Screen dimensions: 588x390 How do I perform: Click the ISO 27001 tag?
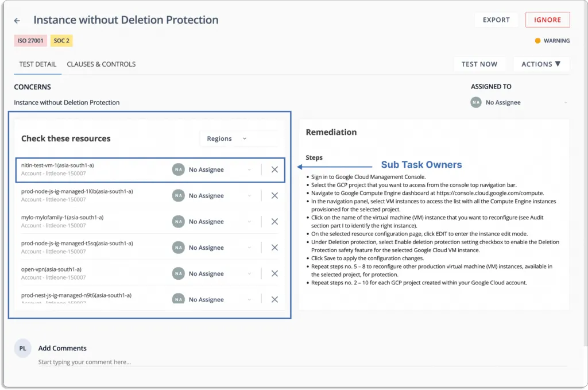pos(30,41)
